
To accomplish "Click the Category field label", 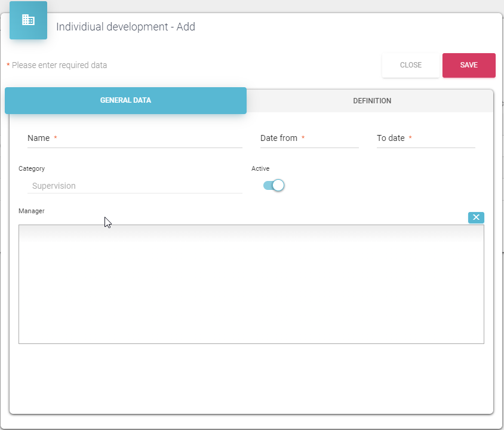I will (32, 169).
